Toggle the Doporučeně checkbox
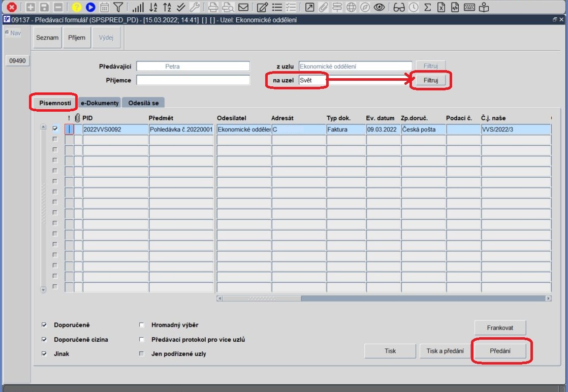The height and width of the screenshot is (392, 568). pyautogui.click(x=44, y=324)
